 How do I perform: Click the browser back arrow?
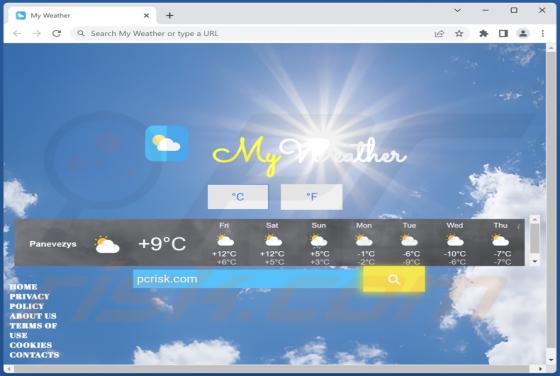[x=17, y=34]
